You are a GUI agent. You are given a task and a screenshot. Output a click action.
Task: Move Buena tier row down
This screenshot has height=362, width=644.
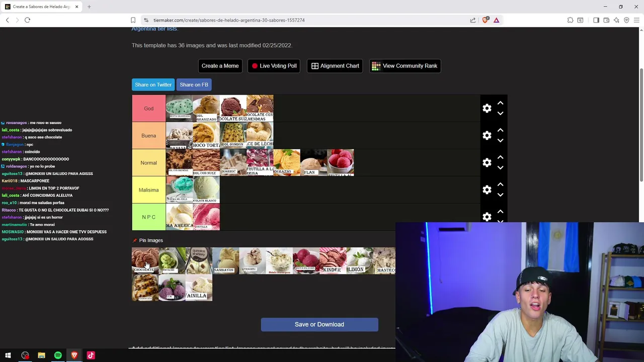tap(500, 141)
